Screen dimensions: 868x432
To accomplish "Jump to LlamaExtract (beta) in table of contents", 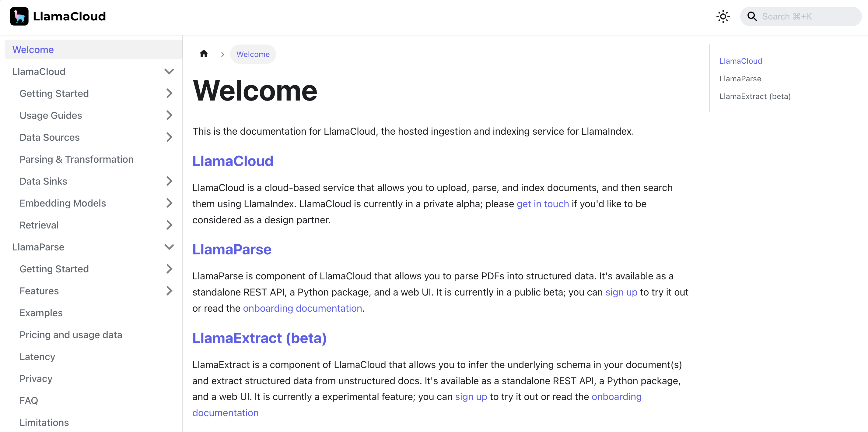I will coord(755,97).
